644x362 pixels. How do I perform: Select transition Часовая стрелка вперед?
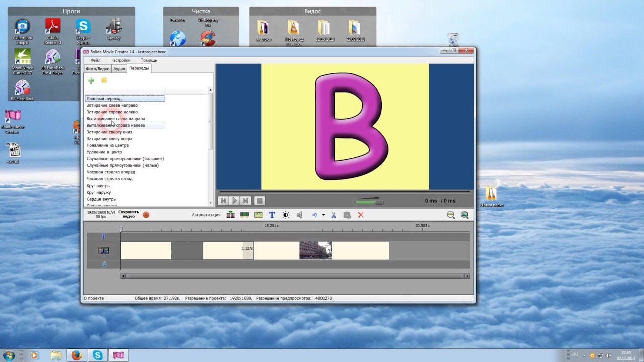111,172
